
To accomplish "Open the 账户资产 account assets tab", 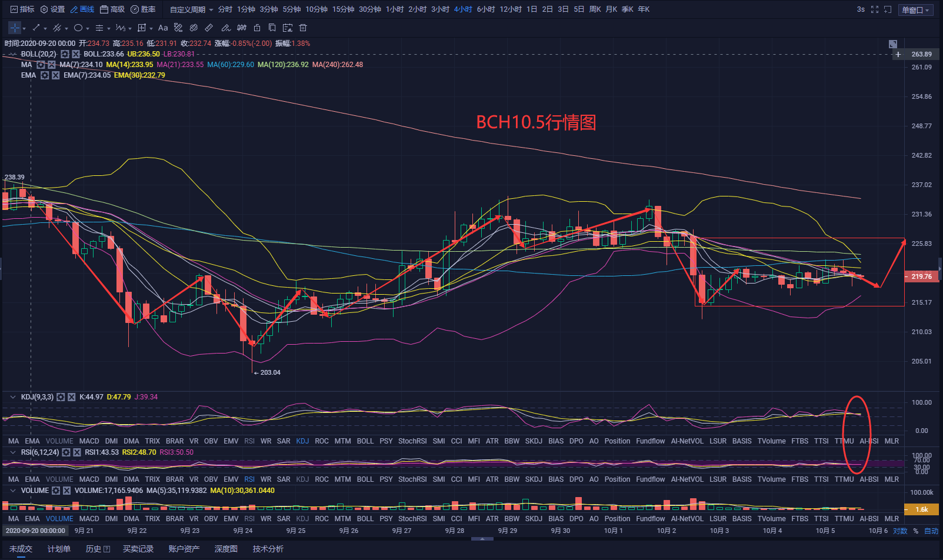I will click(x=184, y=548).
